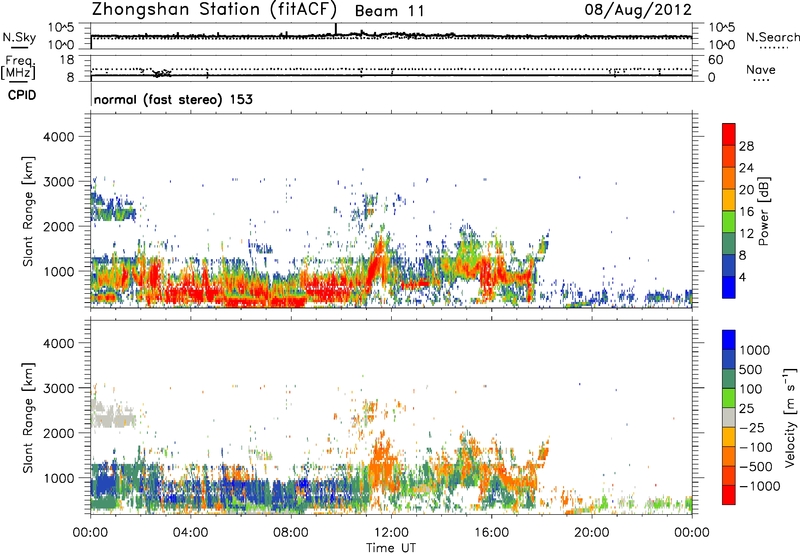Image resolution: width=800 pixels, height=554 pixels.
Task: Click the '20:00' time tick label
Action: coord(591,533)
